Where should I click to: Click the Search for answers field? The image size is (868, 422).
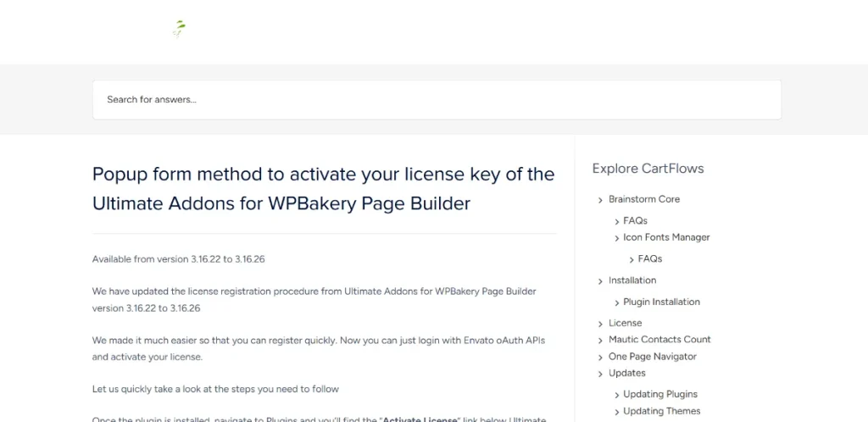click(x=437, y=99)
